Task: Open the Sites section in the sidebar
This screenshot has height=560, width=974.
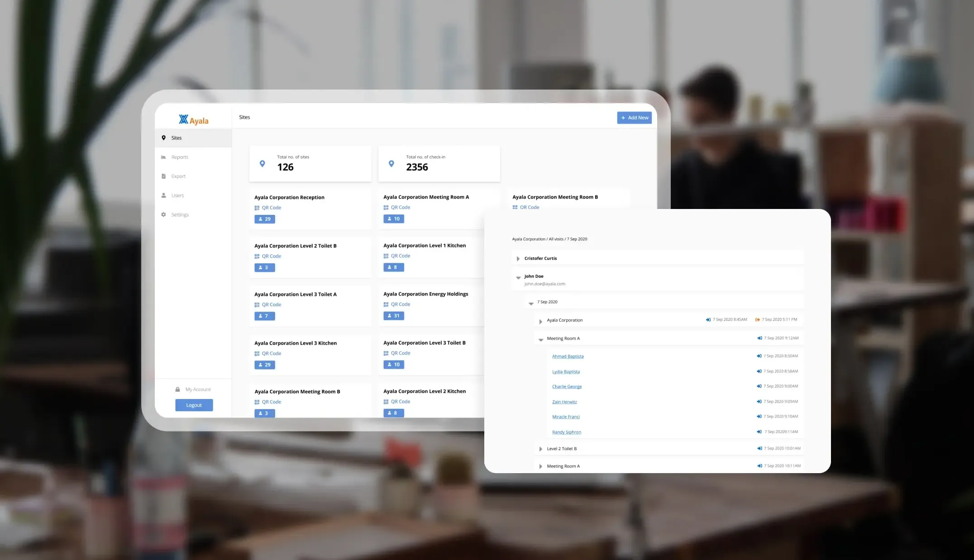Action: (x=193, y=138)
